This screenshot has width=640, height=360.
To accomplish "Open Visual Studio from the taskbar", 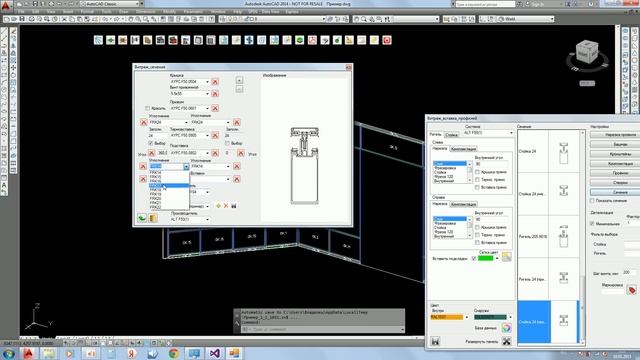I will click(x=215, y=353).
